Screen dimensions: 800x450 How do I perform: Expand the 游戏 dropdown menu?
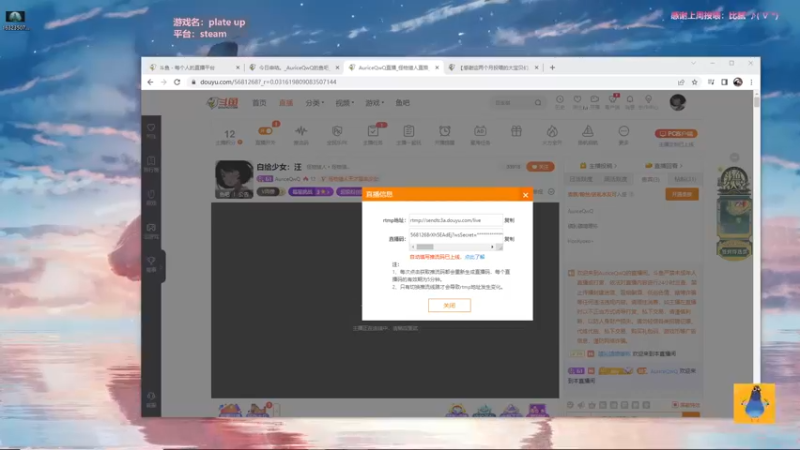click(x=374, y=103)
